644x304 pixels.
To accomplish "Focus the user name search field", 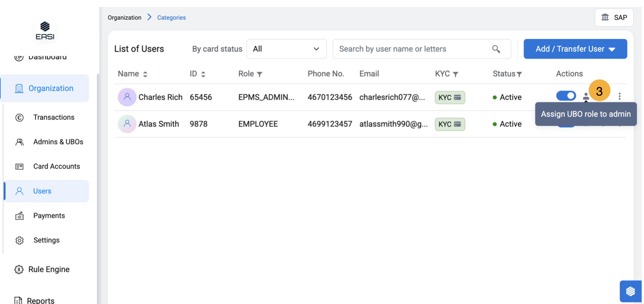I will click(411, 49).
